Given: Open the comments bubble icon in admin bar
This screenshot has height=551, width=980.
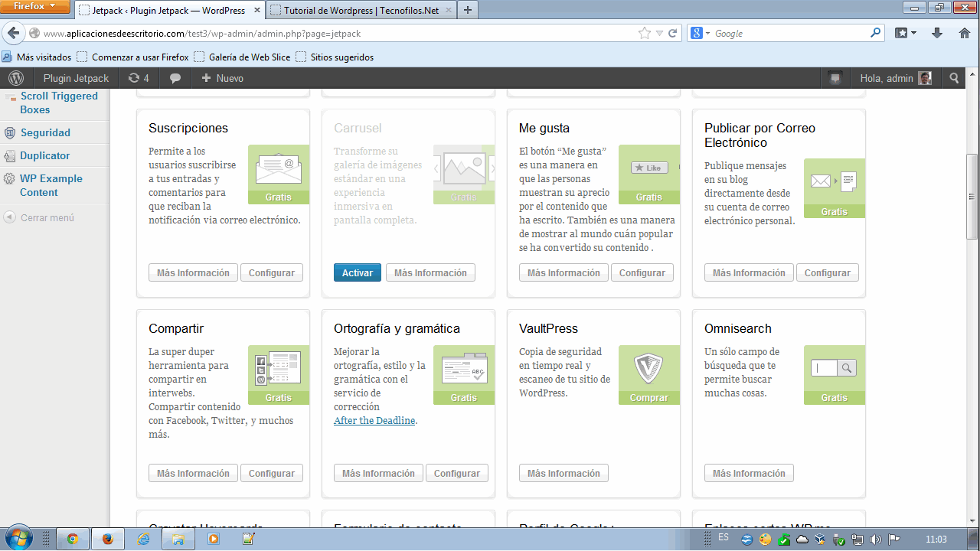Looking at the screenshot, I should coord(175,78).
